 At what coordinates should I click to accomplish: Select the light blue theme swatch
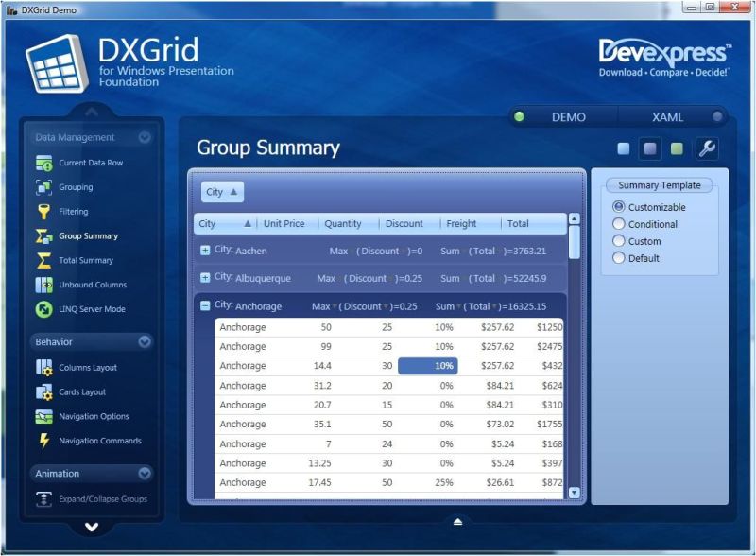(624, 148)
